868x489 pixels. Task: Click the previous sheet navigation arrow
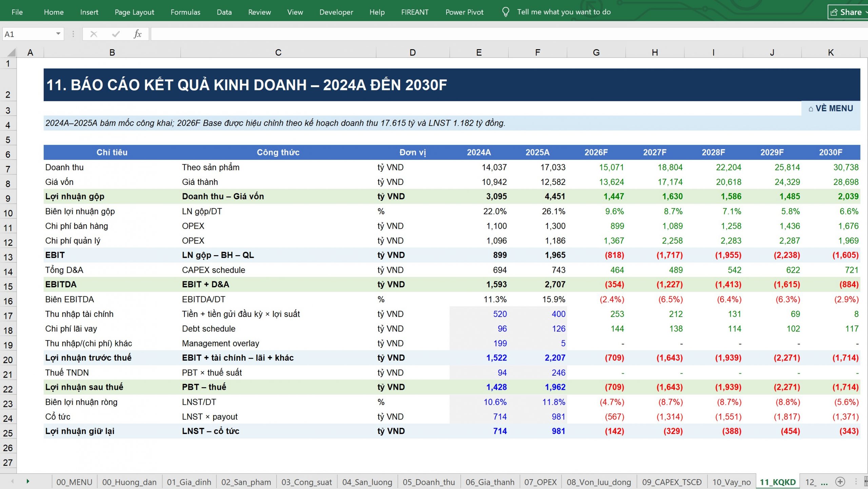coord(13,482)
